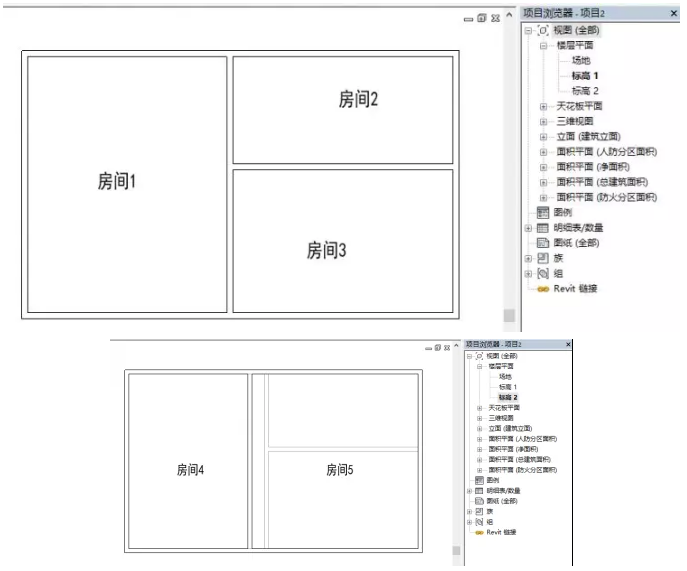The width and height of the screenshot is (687, 571).
Task: Click the 组 groups icon in upper browser
Action: (x=543, y=272)
